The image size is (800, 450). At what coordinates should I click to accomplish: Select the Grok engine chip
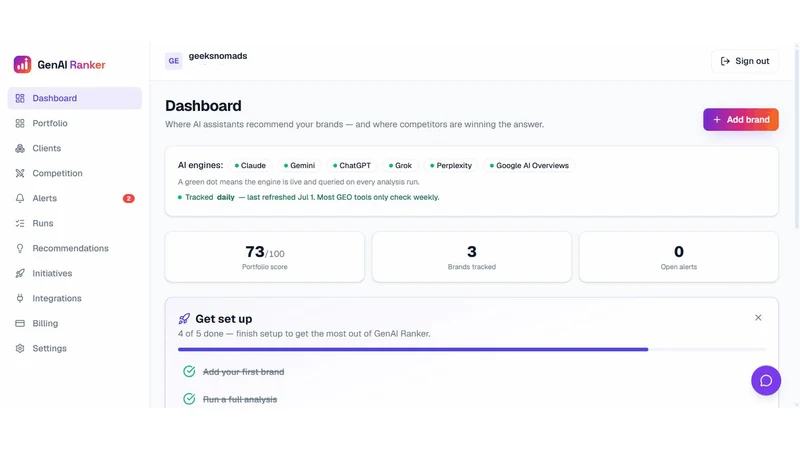pos(401,165)
